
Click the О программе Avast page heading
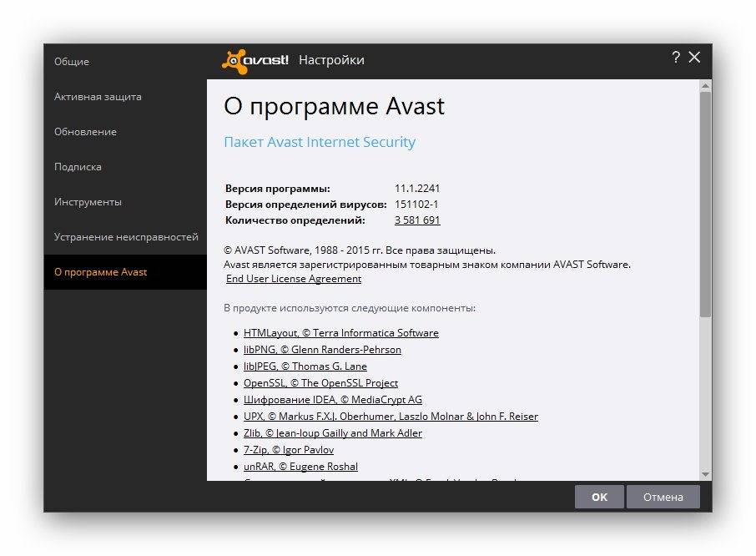point(334,107)
